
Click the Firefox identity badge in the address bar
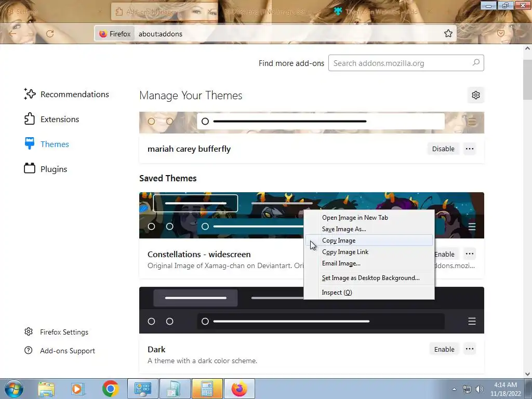(x=115, y=34)
